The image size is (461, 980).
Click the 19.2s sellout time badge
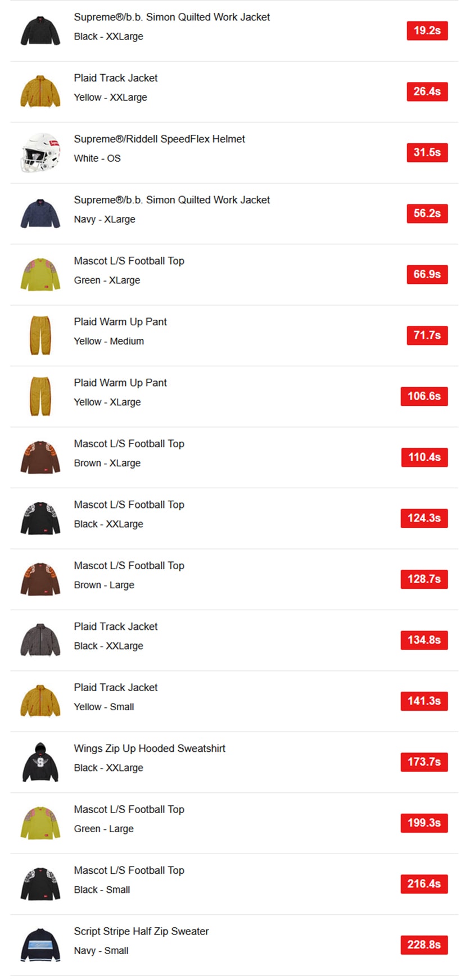(x=427, y=30)
